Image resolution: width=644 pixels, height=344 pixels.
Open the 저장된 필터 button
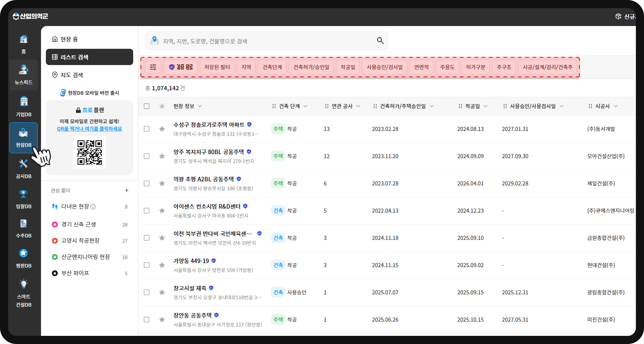pyautogui.click(x=217, y=67)
